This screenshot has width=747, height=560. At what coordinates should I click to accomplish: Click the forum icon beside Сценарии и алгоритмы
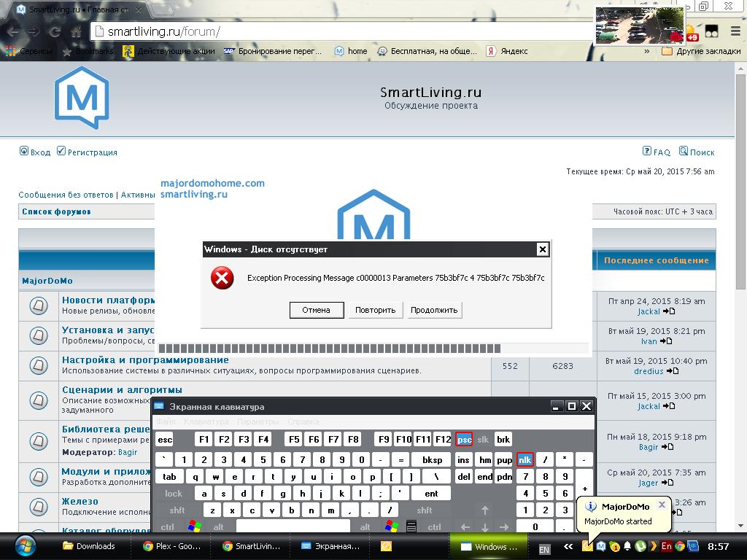(39, 400)
